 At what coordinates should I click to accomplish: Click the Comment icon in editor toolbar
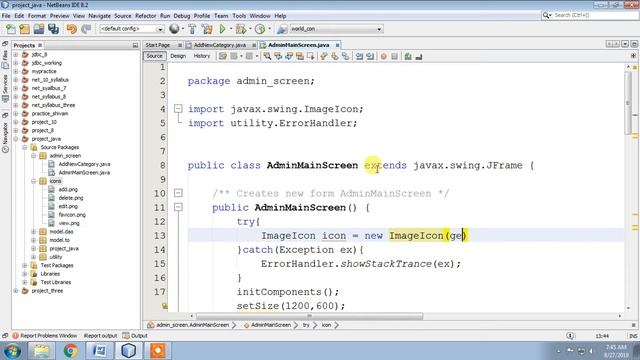coord(408,56)
